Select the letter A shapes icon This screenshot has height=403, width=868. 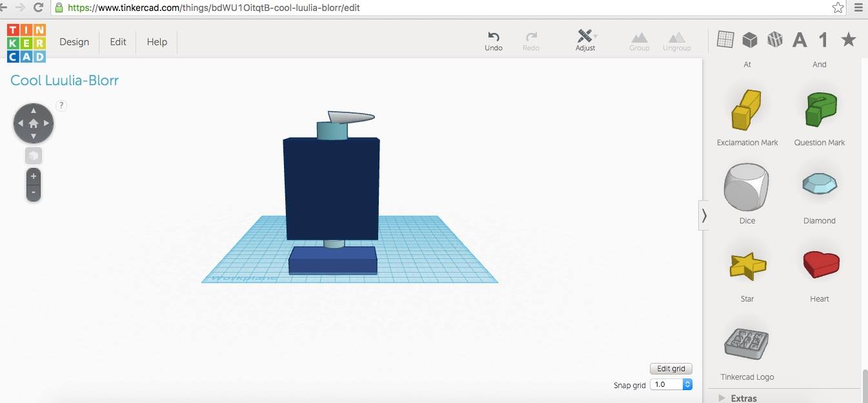coord(800,40)
